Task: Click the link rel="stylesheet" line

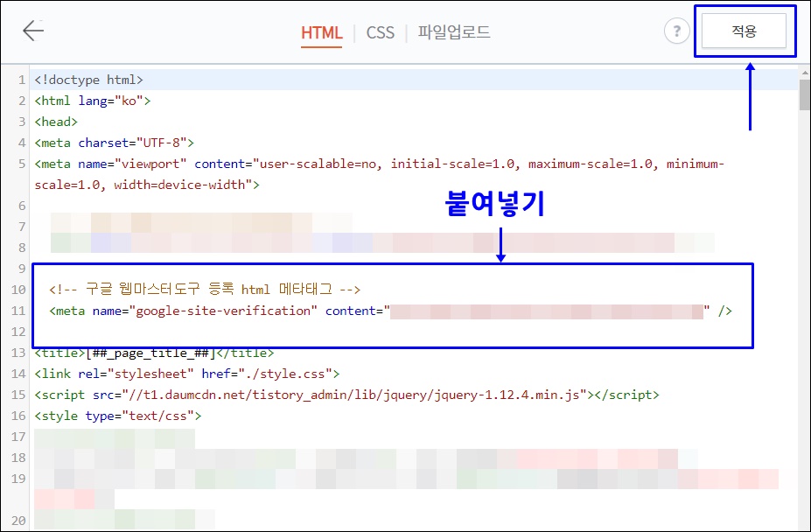Action: [x=187, y=374]
